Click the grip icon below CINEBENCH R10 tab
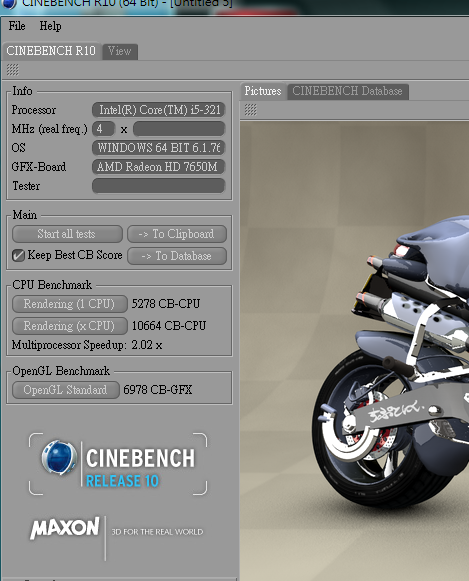This screenshot has width=469, height=581. (x=13, y=70)
